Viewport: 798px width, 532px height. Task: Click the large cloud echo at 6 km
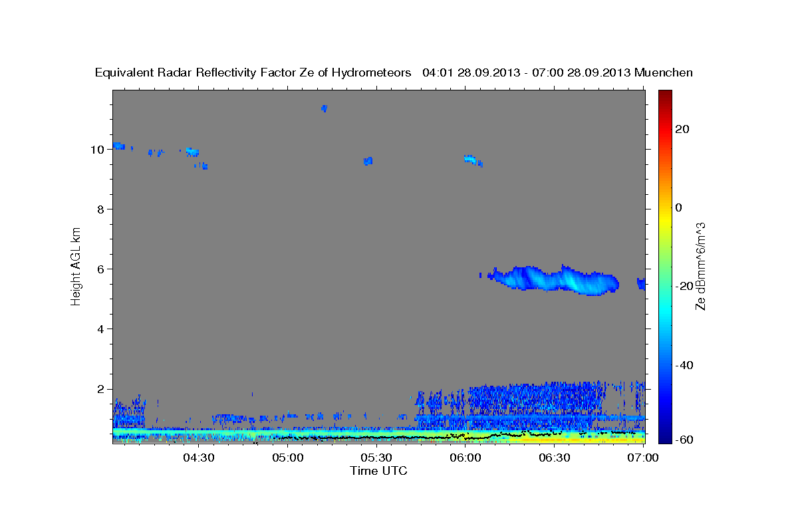click(552, 279)
